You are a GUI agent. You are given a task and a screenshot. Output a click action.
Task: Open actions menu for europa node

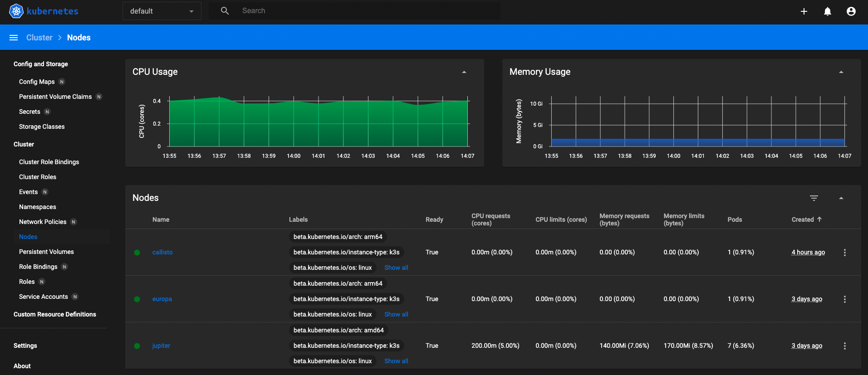click(x=845, y=299)
